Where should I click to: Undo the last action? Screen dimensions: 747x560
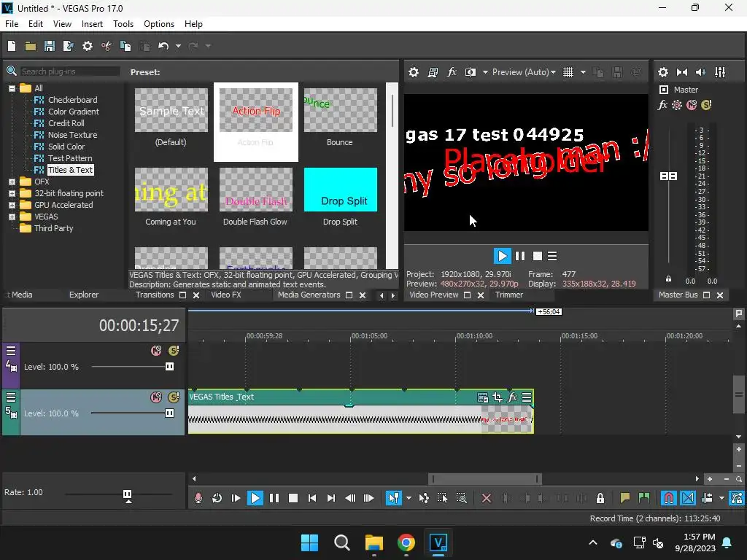[x=163, y=46]
